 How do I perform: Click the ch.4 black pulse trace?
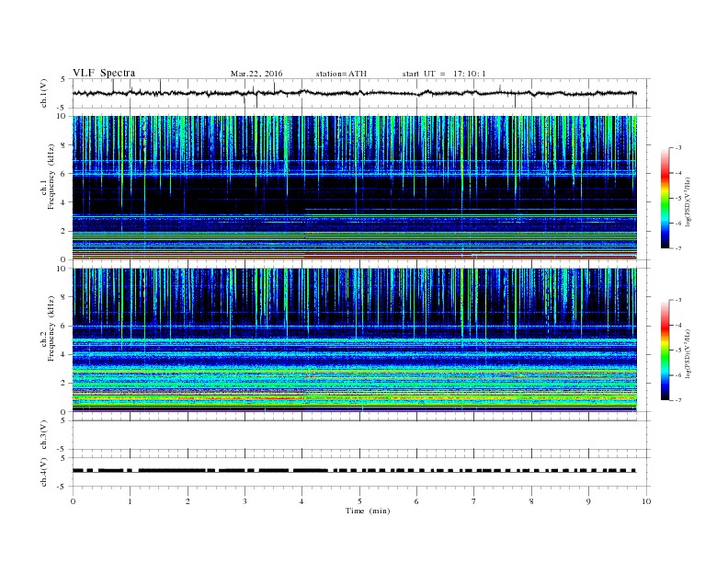point(355,471)
